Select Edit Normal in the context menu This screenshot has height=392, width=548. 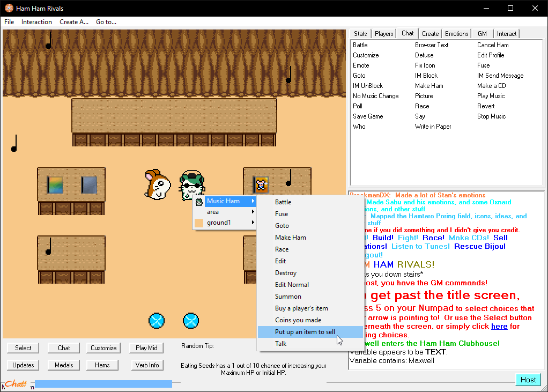[x=309, y=285]
